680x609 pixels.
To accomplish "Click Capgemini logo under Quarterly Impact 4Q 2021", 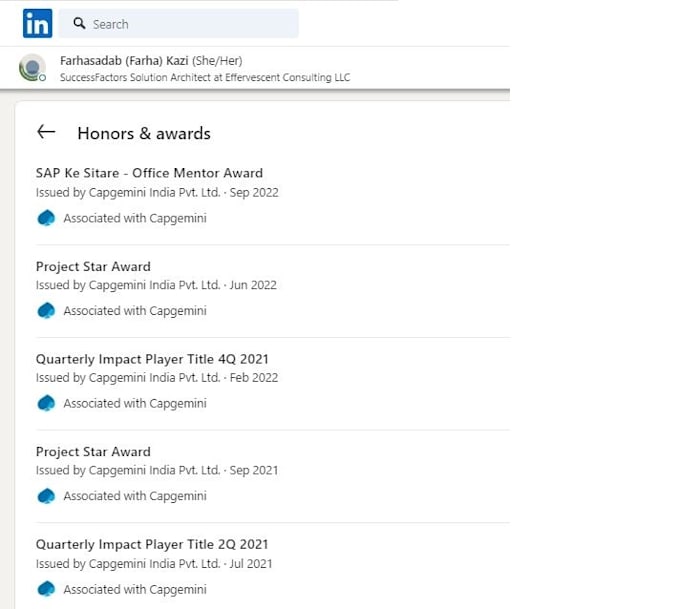I will (x=46, y=403).
